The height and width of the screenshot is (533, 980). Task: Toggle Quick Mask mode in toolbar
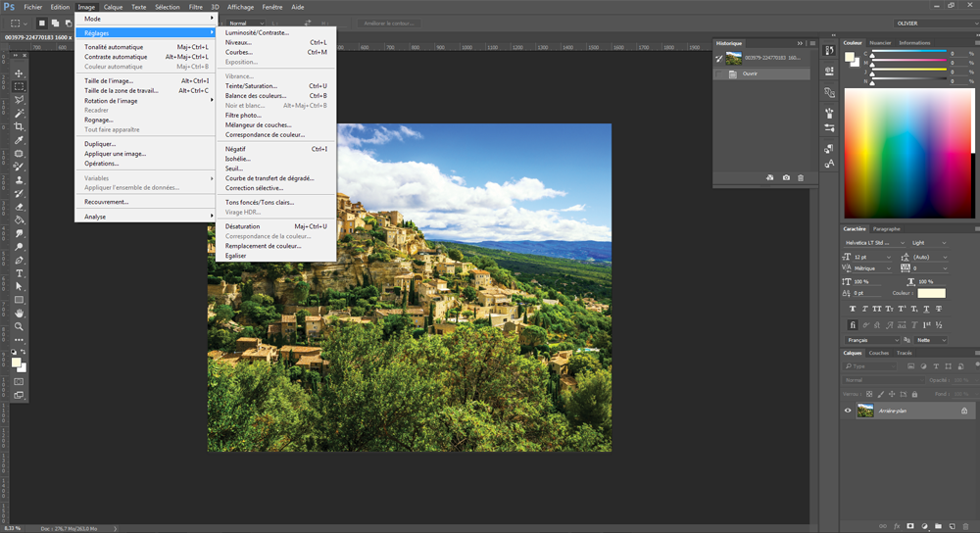pyautogui.click(x=19, y=381)
